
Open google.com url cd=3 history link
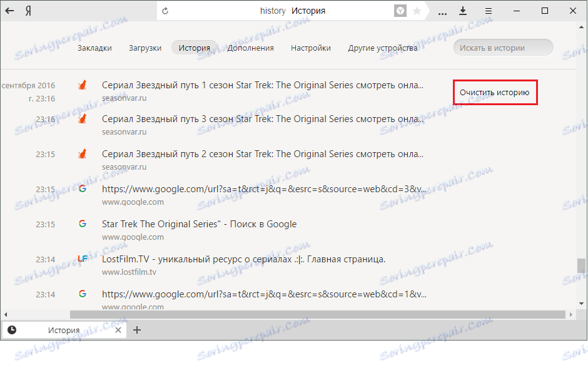[264, 189]
